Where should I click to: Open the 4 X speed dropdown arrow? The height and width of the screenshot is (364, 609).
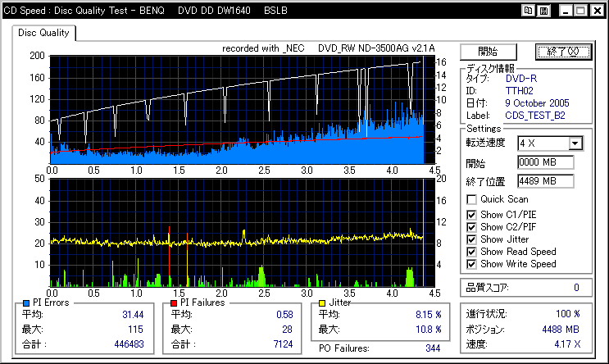[x=575, y=143]
